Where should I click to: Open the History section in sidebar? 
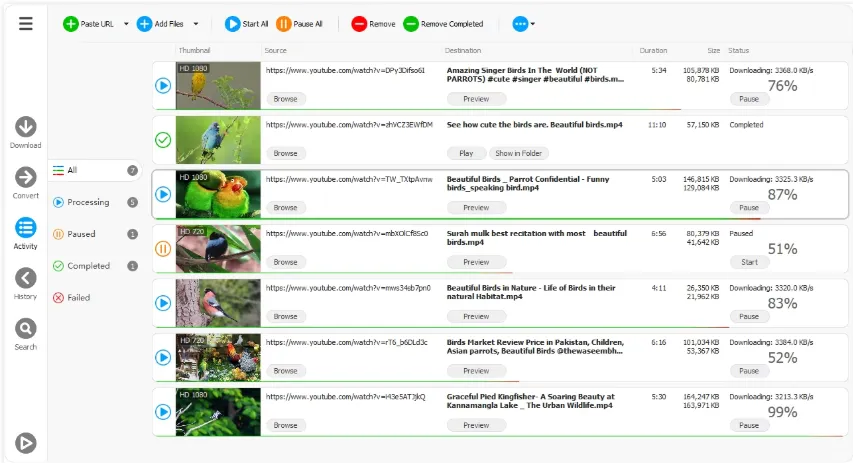[x=26, y=284]
